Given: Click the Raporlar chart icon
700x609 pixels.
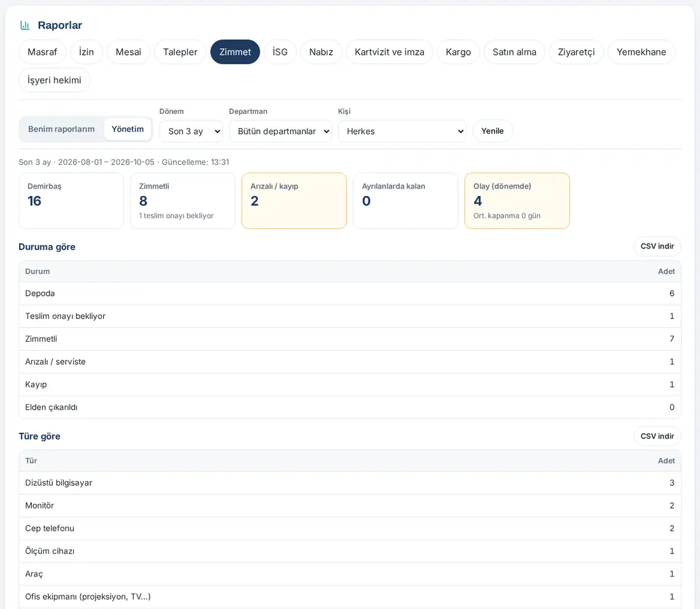Looking at the screenshot, I should pos(25,25).
